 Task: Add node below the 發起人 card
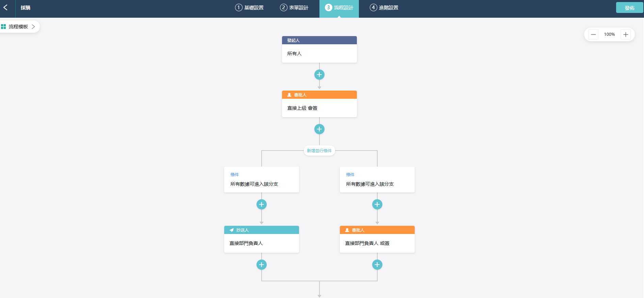319,75
